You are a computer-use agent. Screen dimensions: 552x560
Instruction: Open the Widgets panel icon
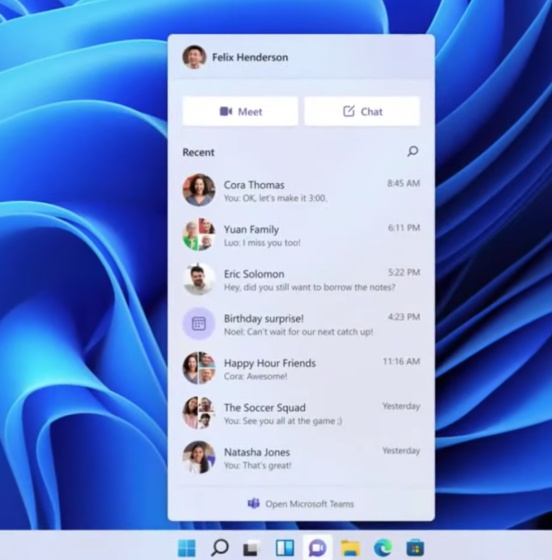285,548
